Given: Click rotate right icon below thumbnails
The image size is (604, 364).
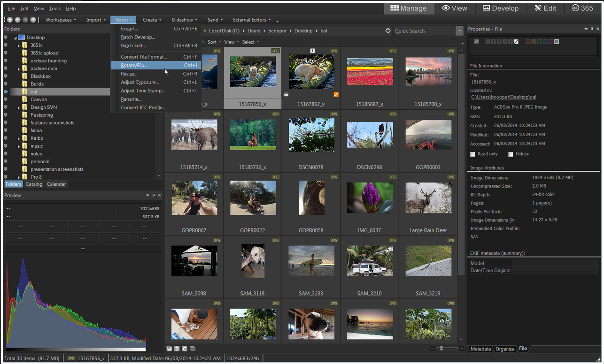Looking at the screenshot, I should point(185,349).
